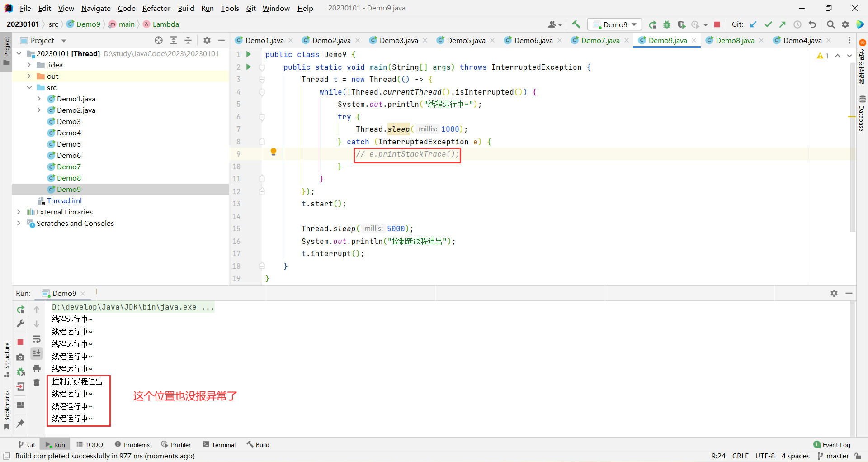Open the hidden tabs list menu

tap(849, 40)
